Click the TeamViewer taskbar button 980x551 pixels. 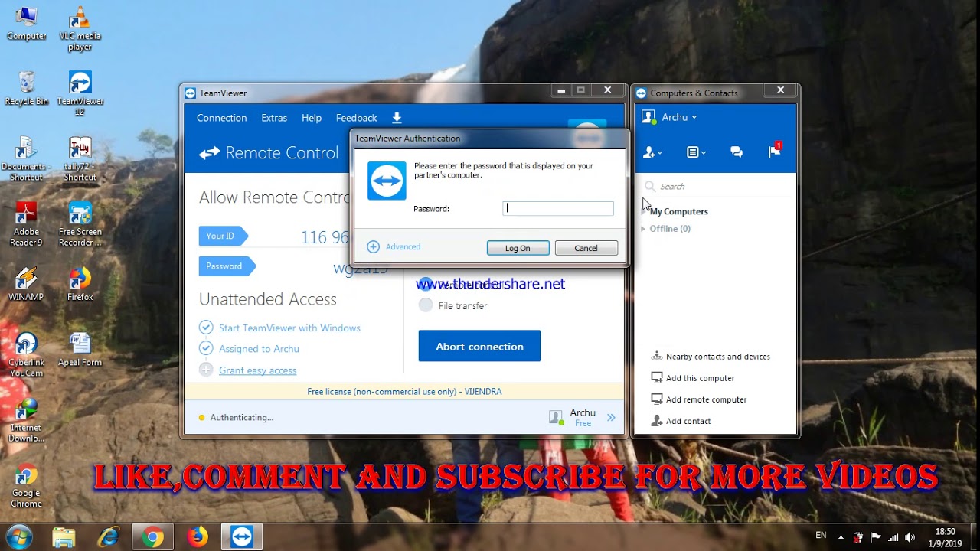point(242,537)
